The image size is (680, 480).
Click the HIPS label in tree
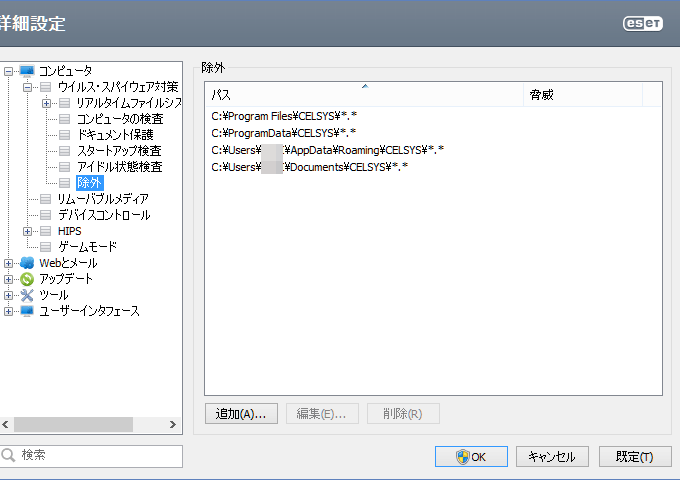point(69,231)
